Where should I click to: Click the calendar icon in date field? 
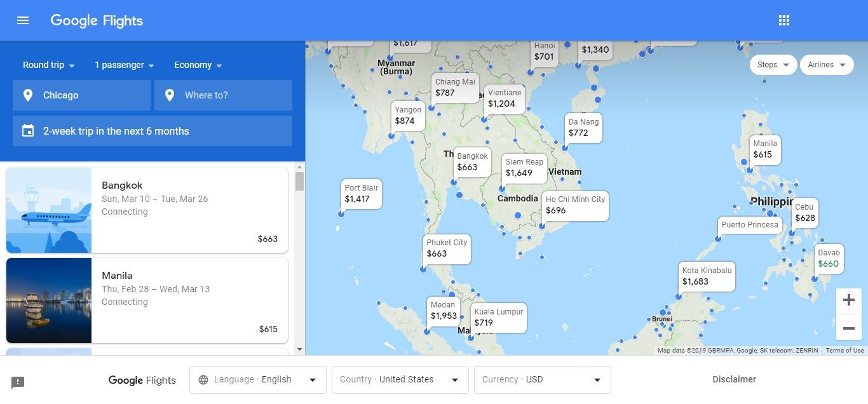(x=28, y=131)
